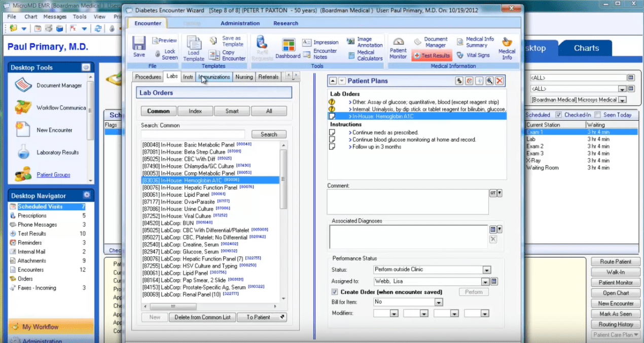Click the Route Patient button
This screenshot has width=644, height=343.
(616, 262)
